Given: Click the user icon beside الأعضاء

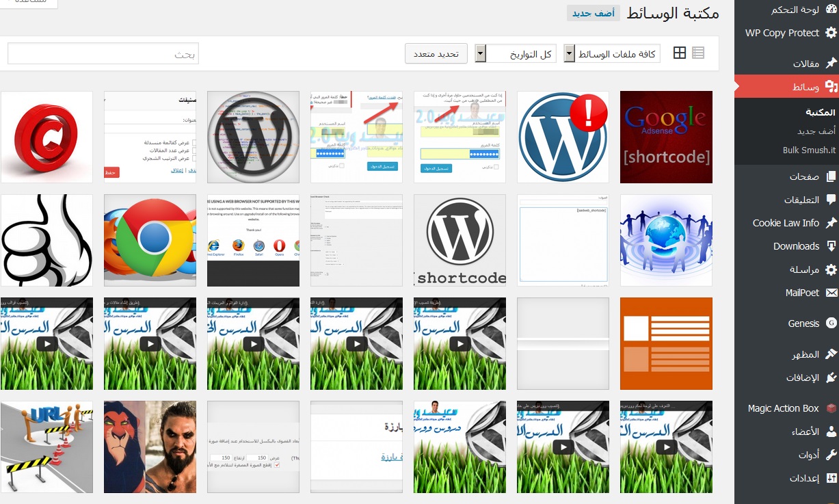Looking at the screenshot, I should coord(831,432).
